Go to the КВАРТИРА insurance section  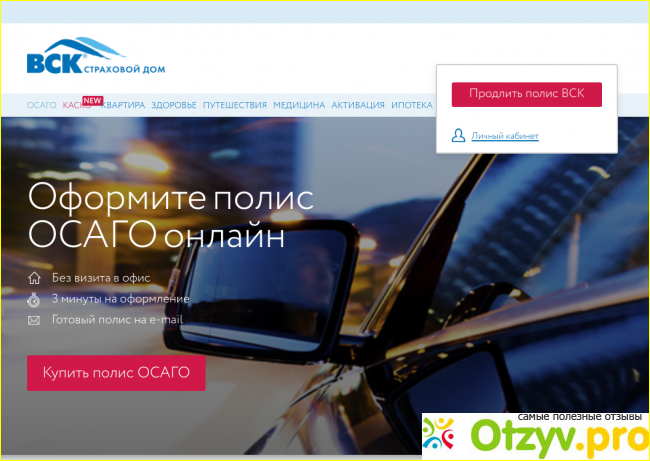tap(125, 105)
